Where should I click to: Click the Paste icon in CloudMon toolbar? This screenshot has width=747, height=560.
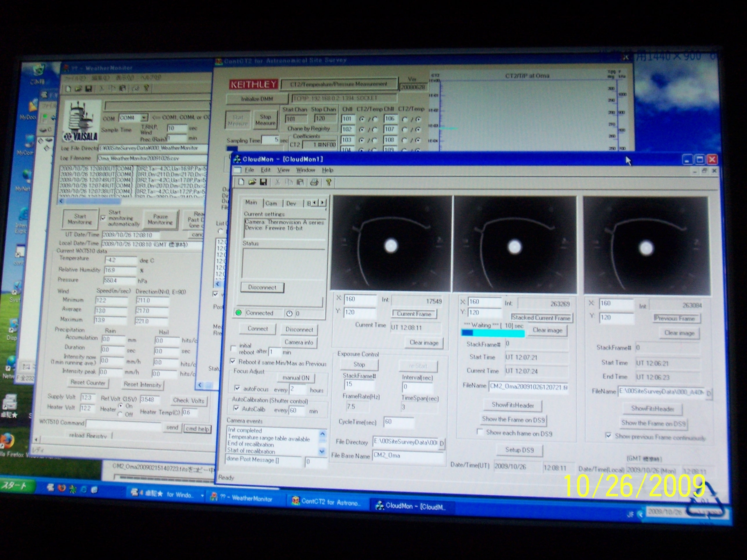[x=300, y=183]
